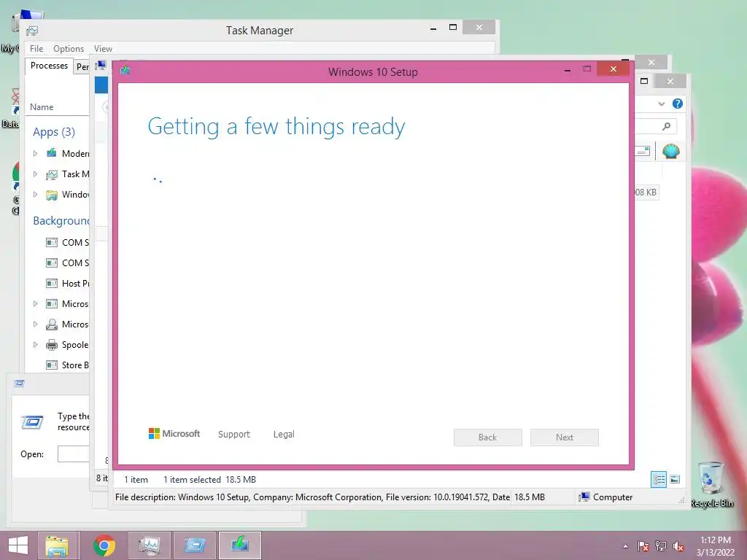Open File Explorer from the taskbar
Image resolution: width=747 pixels, height=560 pixels.
point(57,545)
